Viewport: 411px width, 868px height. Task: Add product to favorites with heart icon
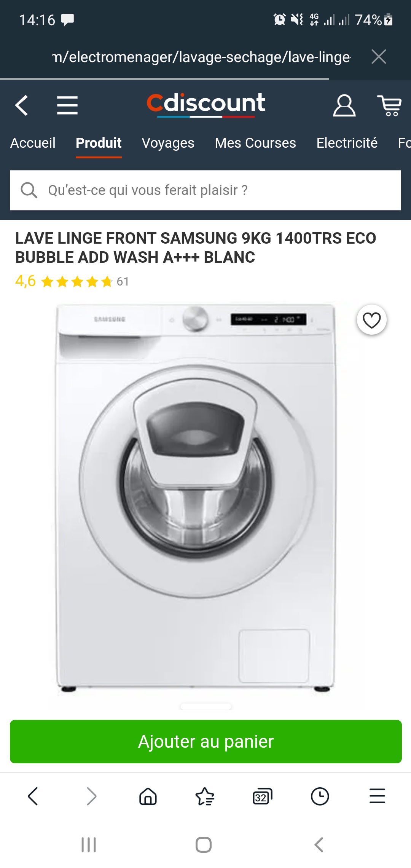[372, 320]
